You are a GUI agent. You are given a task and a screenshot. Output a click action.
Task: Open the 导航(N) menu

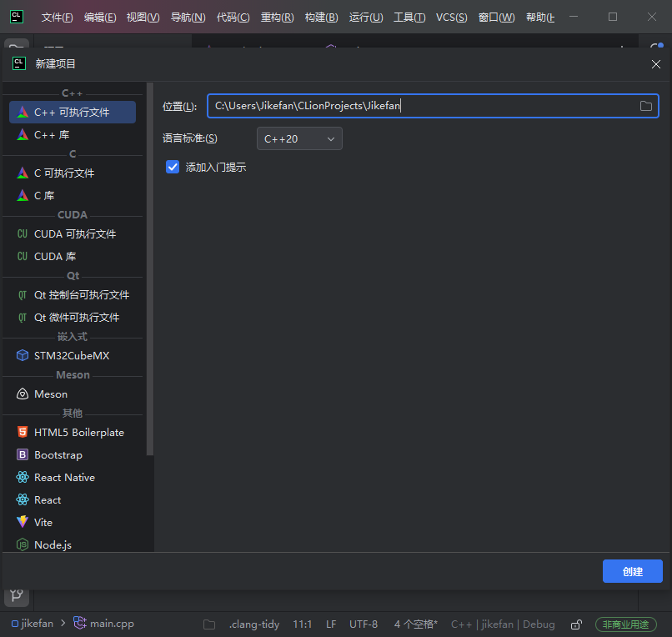(x=188, y=18)
